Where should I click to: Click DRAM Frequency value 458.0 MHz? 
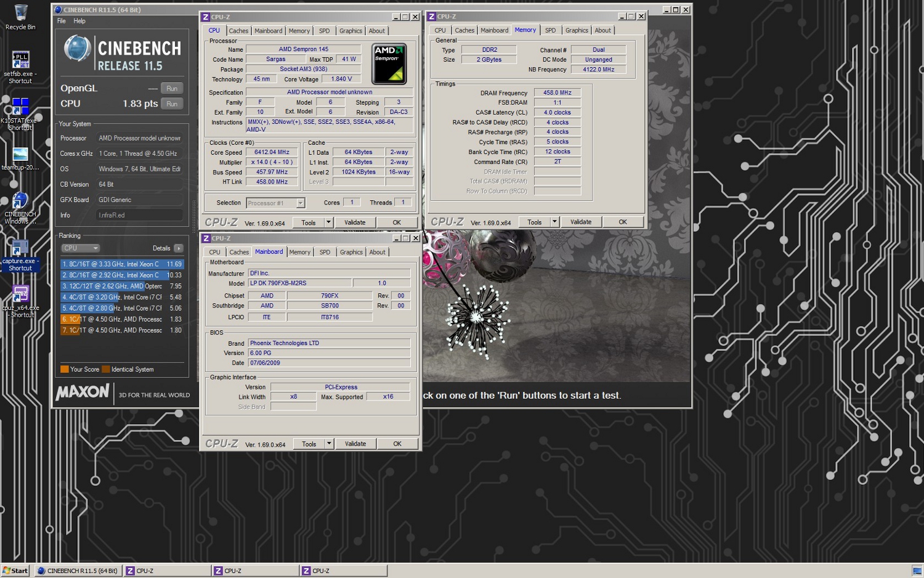pos(557,93)
